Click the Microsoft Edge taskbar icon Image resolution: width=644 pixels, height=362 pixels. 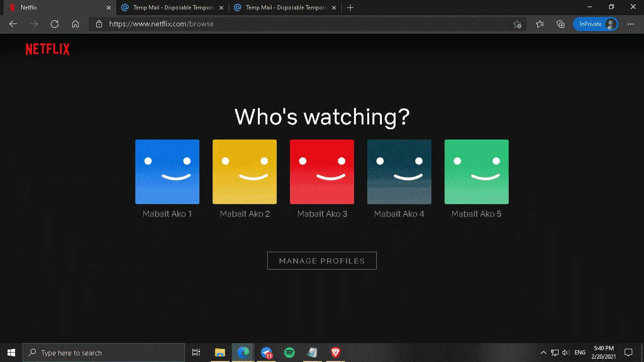[243, 353]
